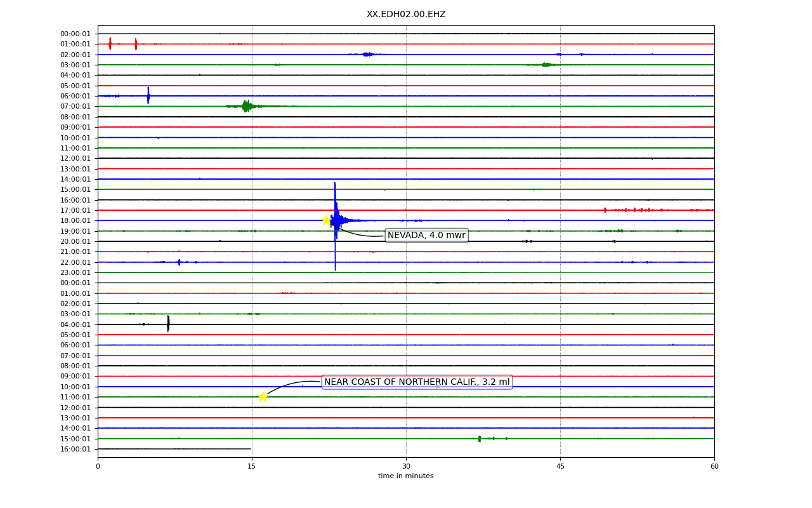Click the blue burst on the 02:00:01 top trace
The width and height of the screenshot is (812, 508).
tap(368, 55)
